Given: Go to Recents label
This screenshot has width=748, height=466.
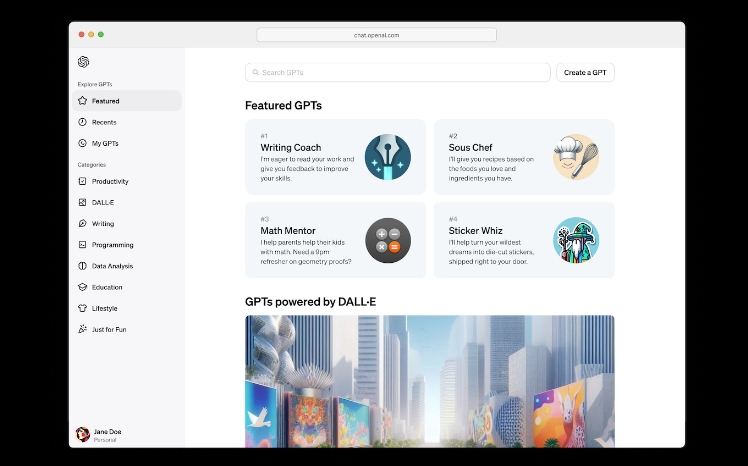Looking at the screenshot, I should (104, 122).
